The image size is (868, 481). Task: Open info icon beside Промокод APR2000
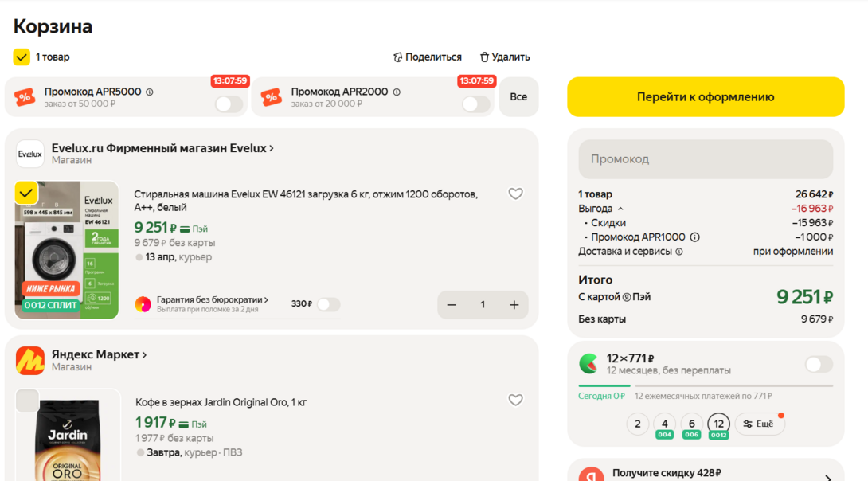coord(397,92)
